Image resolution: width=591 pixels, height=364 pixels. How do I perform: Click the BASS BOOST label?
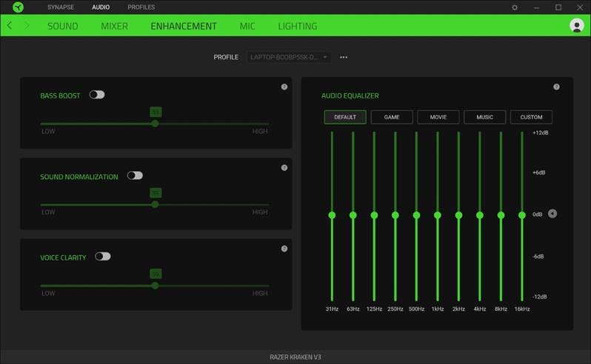[x=60, y=96]
